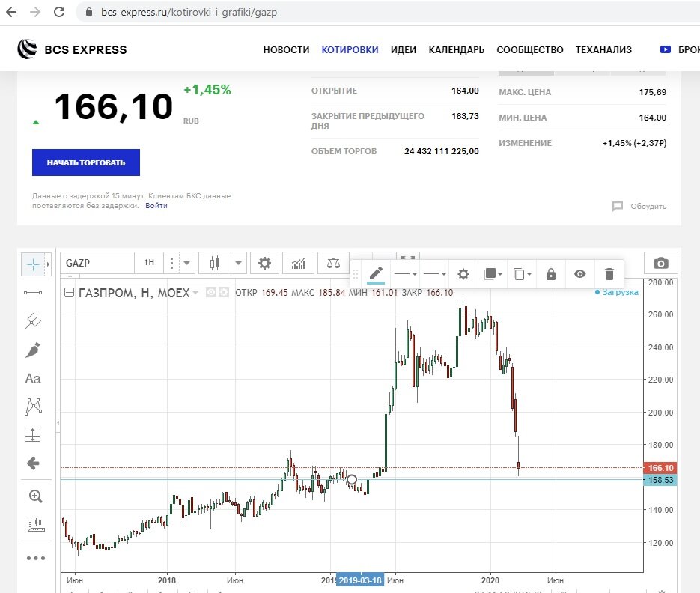Click the pencil line color tool
The image size is (700, 593).
point(376,274)
